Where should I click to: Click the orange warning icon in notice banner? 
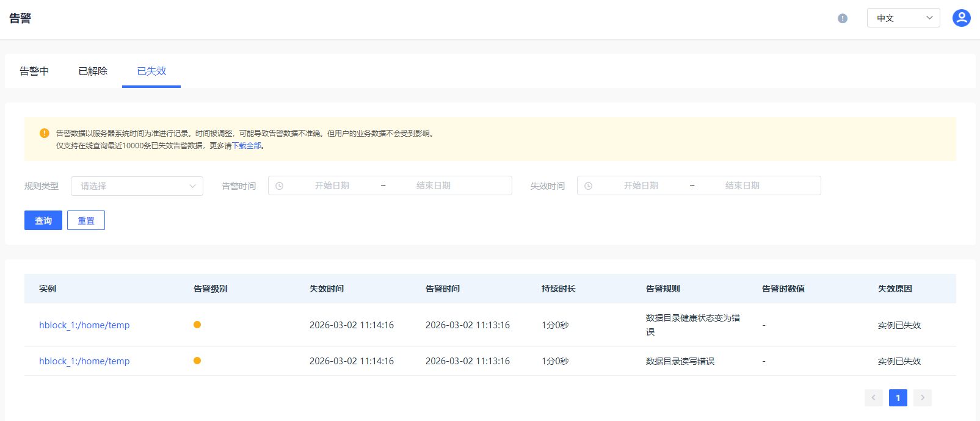[45, 133]
